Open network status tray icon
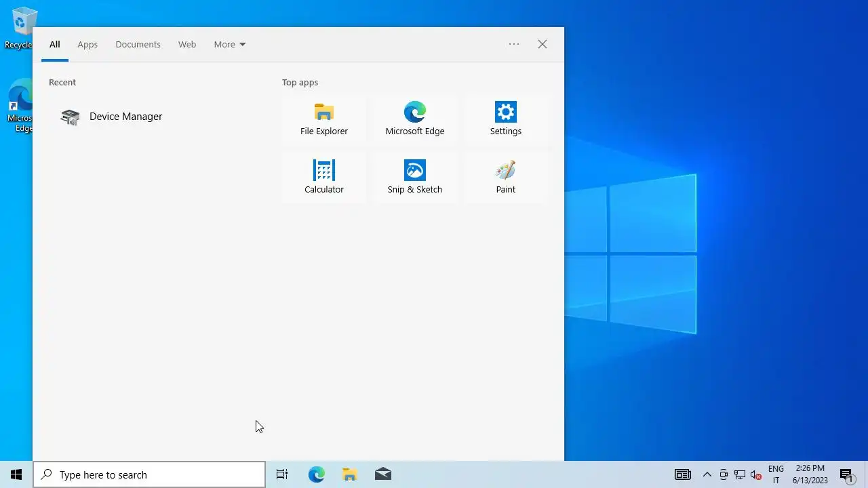This screenshot has height=488, width=868. [740, 474]
